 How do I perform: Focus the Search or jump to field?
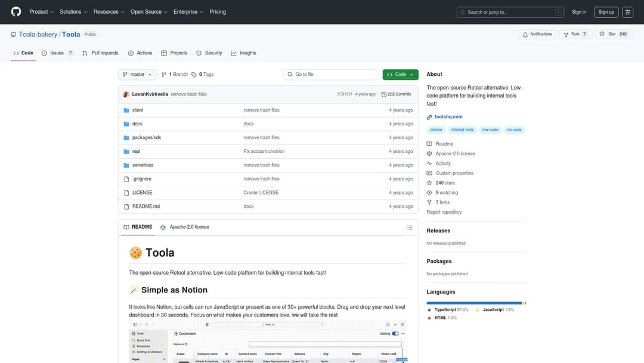coord(510,13)
